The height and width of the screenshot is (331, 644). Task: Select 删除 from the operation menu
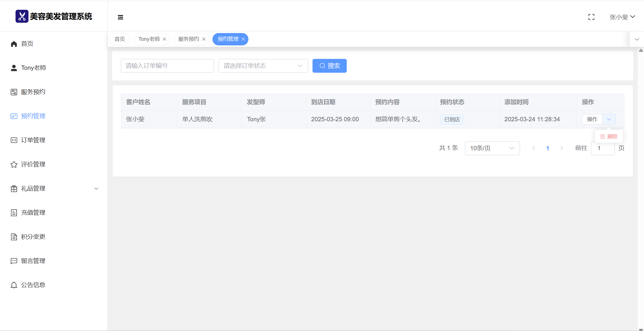coord(609,136)
